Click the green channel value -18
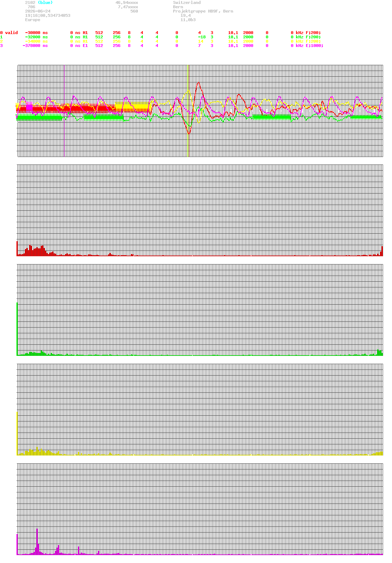 pyautogui.click(x=202, y=37)
